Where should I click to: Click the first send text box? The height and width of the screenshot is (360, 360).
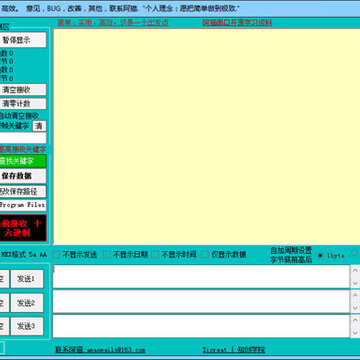tap(201, 277)
